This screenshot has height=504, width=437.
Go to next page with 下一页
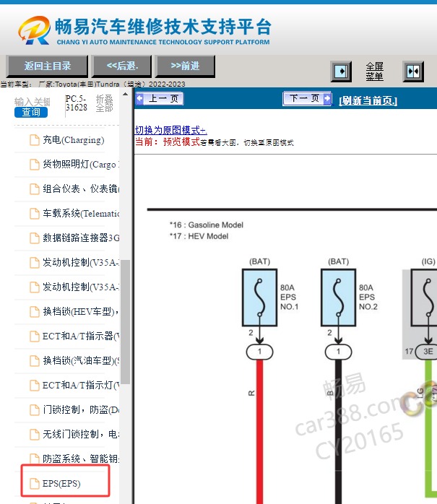click(x=307, y=98)
